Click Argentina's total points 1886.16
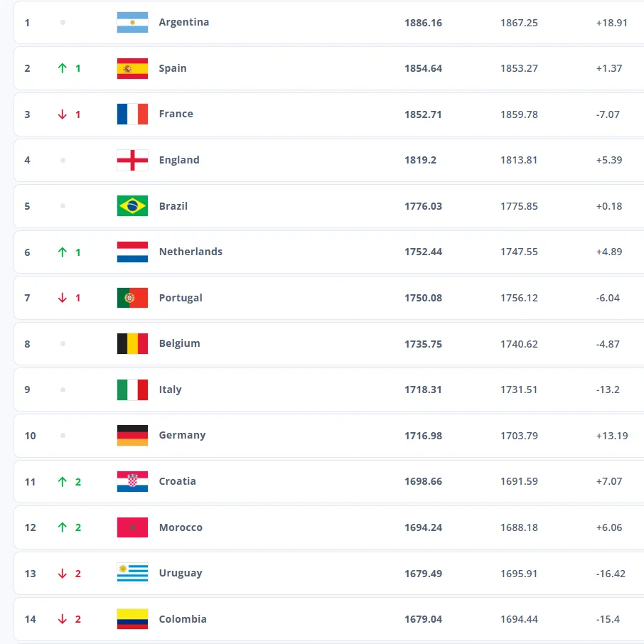644x644 pixels. [423, 23]
